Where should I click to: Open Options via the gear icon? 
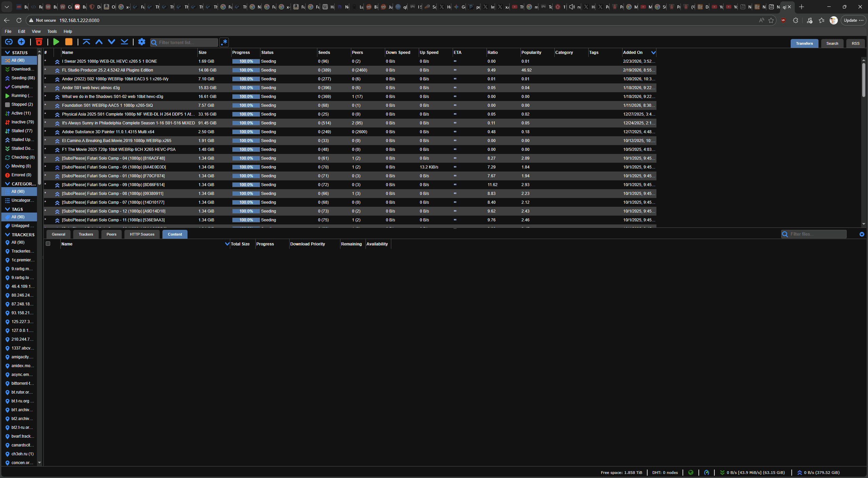142,42
